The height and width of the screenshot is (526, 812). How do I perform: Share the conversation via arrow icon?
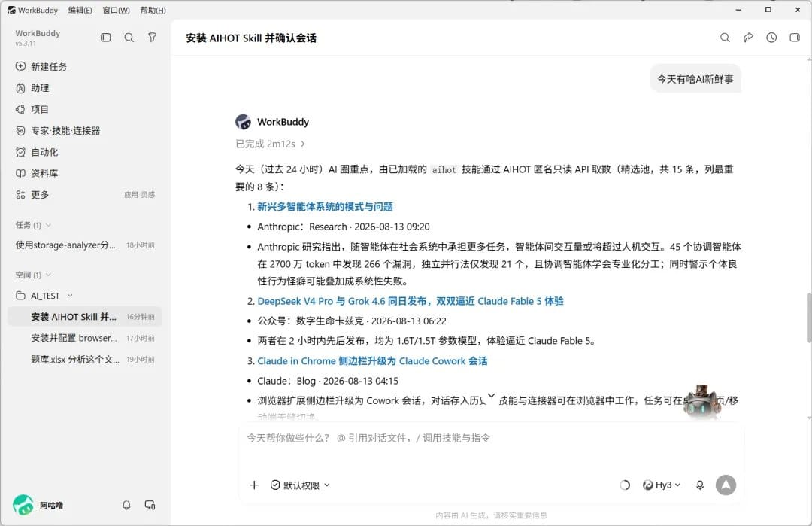pos(748,38)
